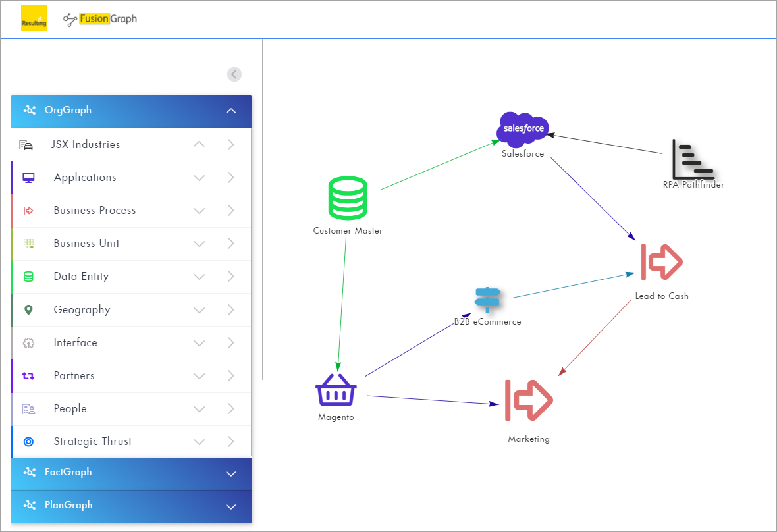Select the B2B eCommerce signpost icon

tap(488, 300)
